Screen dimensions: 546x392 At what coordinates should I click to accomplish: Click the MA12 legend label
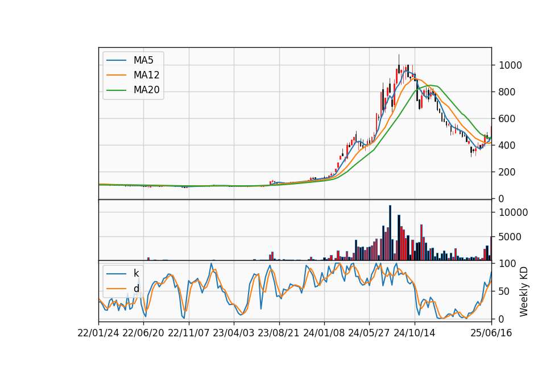point(146,75)
